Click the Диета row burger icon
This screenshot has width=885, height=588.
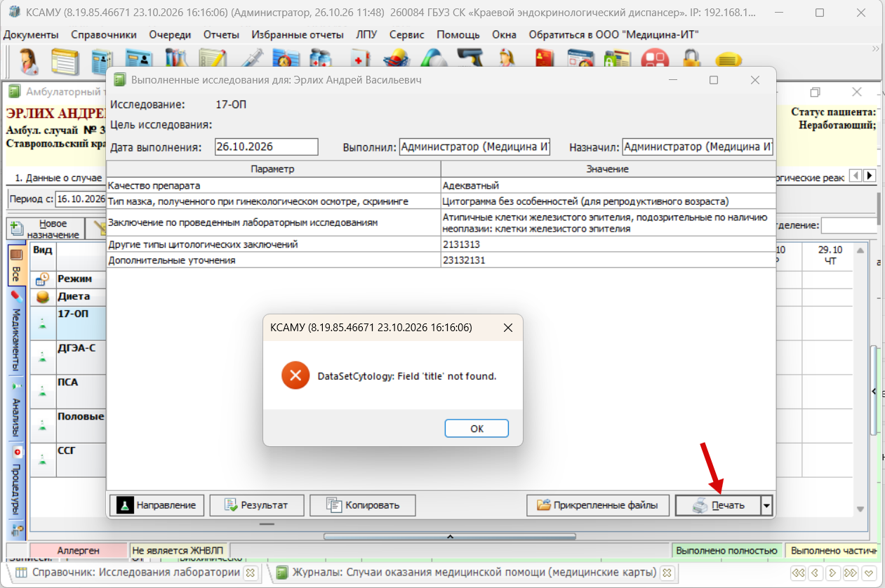42,296
